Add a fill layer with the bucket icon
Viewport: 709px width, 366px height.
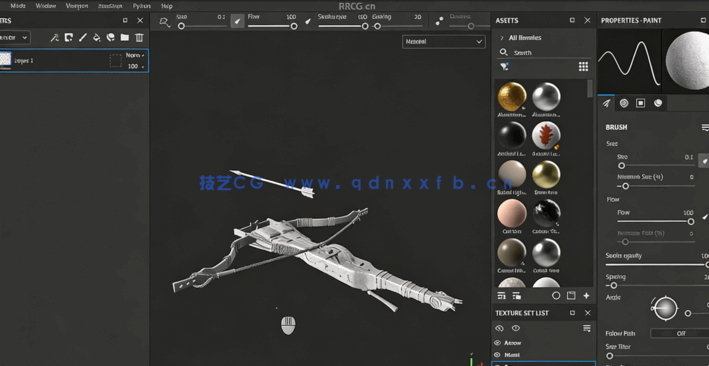pos(97,38)
